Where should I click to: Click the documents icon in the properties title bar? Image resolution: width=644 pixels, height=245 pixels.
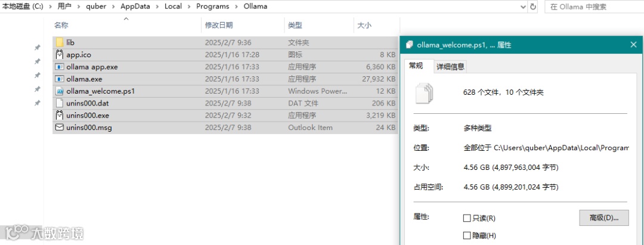(x=409, y=45)
